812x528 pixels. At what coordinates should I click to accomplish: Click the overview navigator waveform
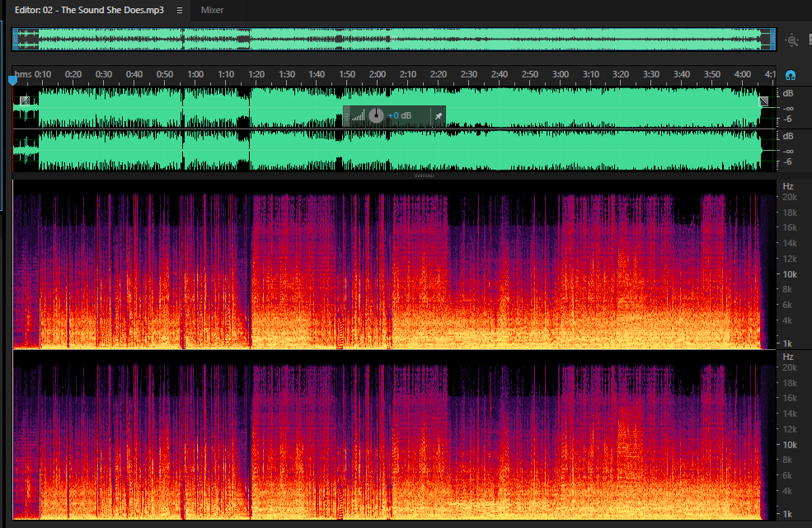[x=393, y=40]
